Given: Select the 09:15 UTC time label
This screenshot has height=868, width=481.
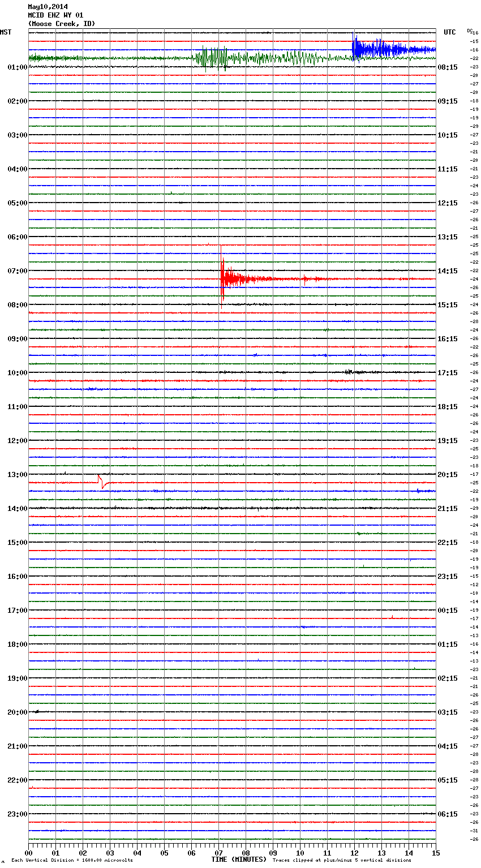Looking at the screenshot, I should click(x=448, y=101).
